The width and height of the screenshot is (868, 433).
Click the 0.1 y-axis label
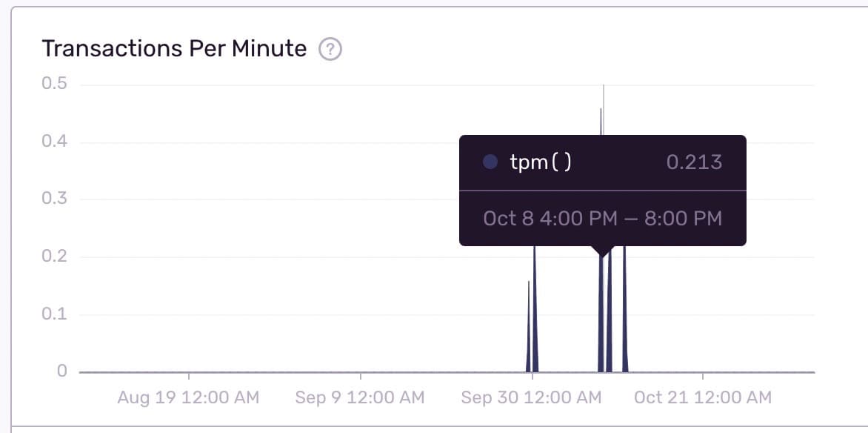pyautogui.click(x=55, y=314)
